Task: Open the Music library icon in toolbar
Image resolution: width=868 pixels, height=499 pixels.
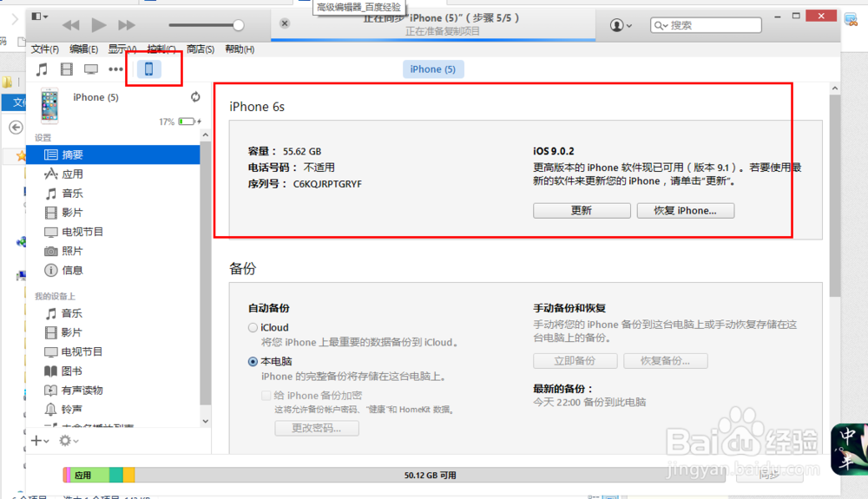Action: pyautogui.click(x=42, y=69)
